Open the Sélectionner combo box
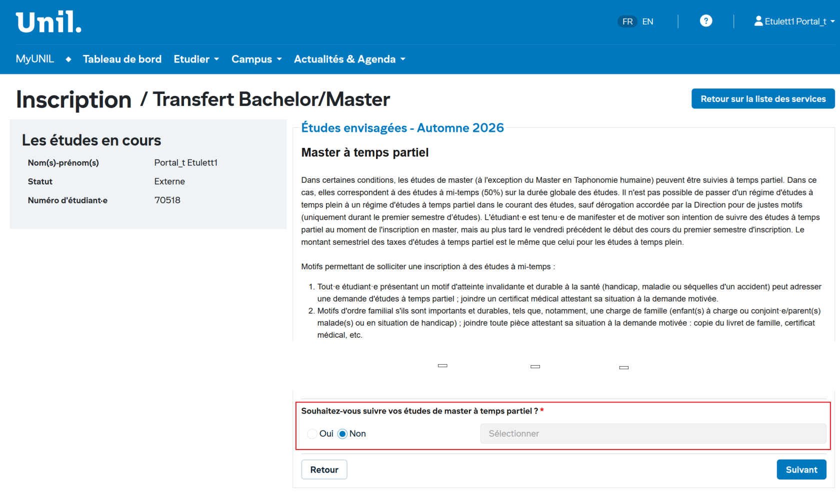 [x=653, y=434]
